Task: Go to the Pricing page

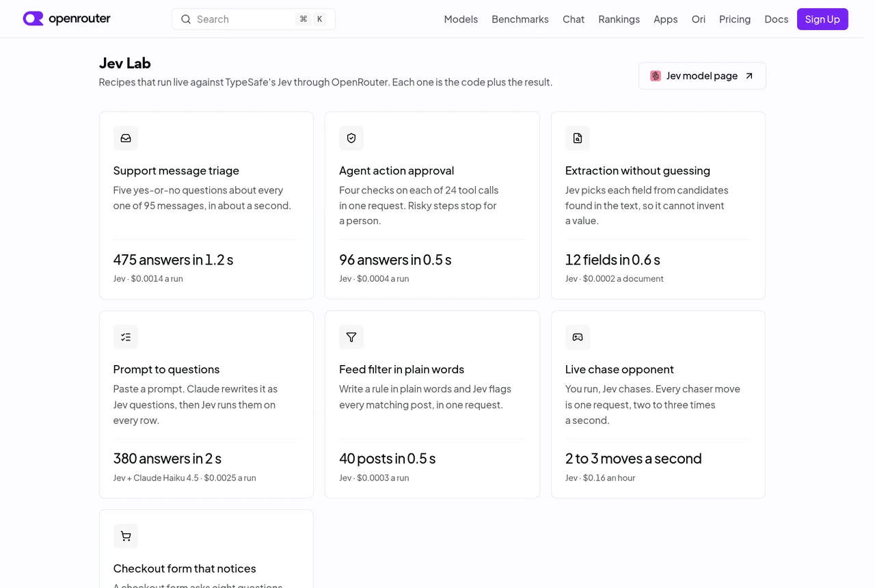Action: pyautogui.click(x=735, y=19)
